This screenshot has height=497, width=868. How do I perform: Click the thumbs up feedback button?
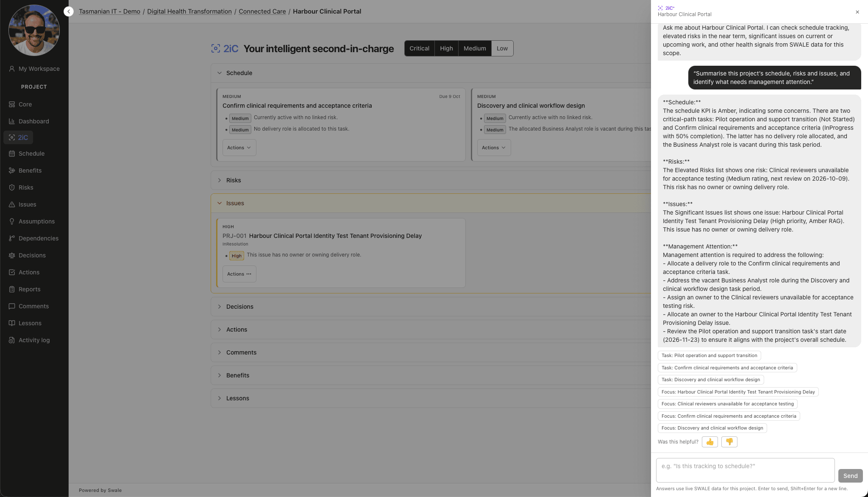(x=710, y=442)
